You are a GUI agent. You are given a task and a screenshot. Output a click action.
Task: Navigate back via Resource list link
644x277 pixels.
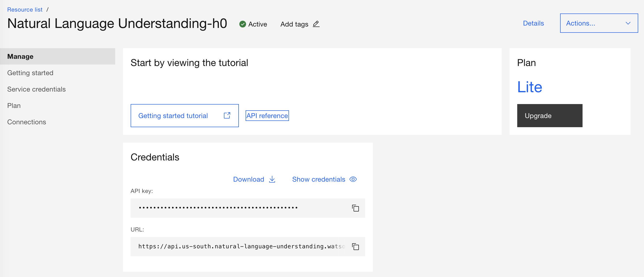(x=25, y=9)
